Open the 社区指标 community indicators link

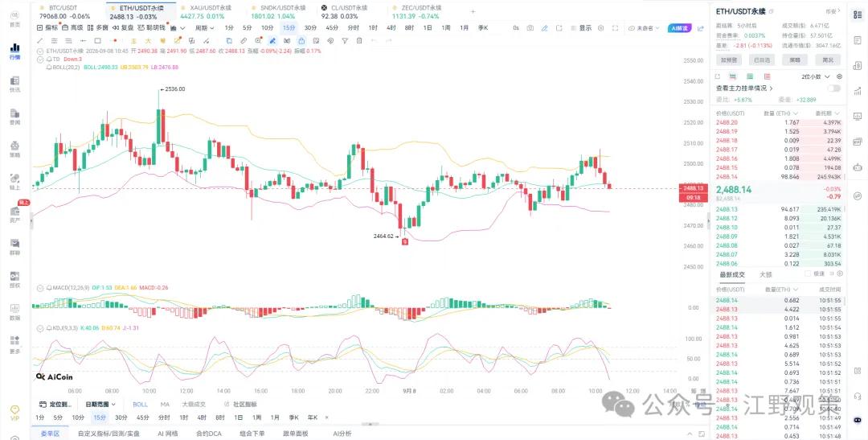coord(241,404)
